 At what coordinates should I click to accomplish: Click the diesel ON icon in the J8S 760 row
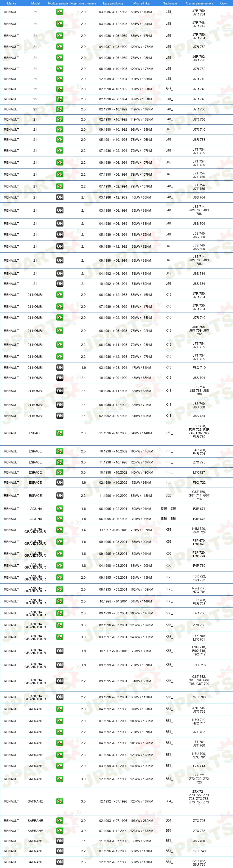(60, 841)
